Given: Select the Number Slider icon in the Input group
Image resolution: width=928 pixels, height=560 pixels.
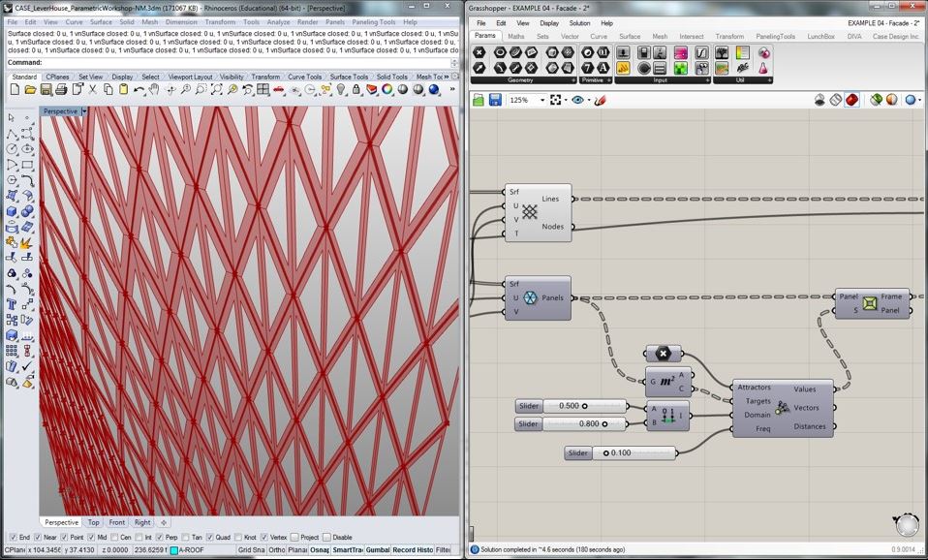Looking at the screenshot, I should (x=622, y=69).
